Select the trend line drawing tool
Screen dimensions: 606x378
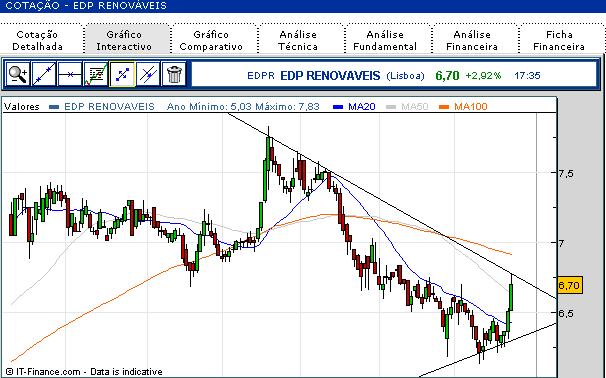coord(43,74)
